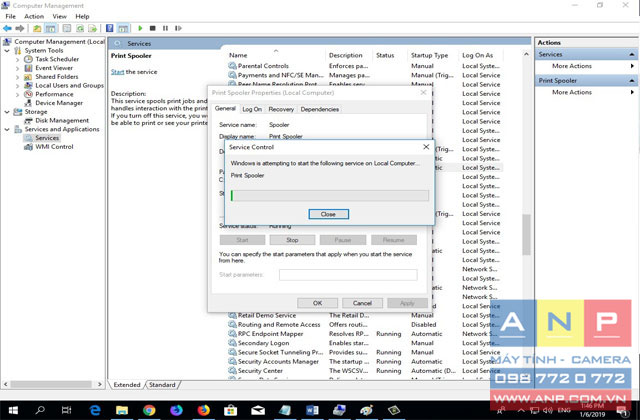Click the Stop Service square icon
The image size is (640, 420).
point(153,28)
